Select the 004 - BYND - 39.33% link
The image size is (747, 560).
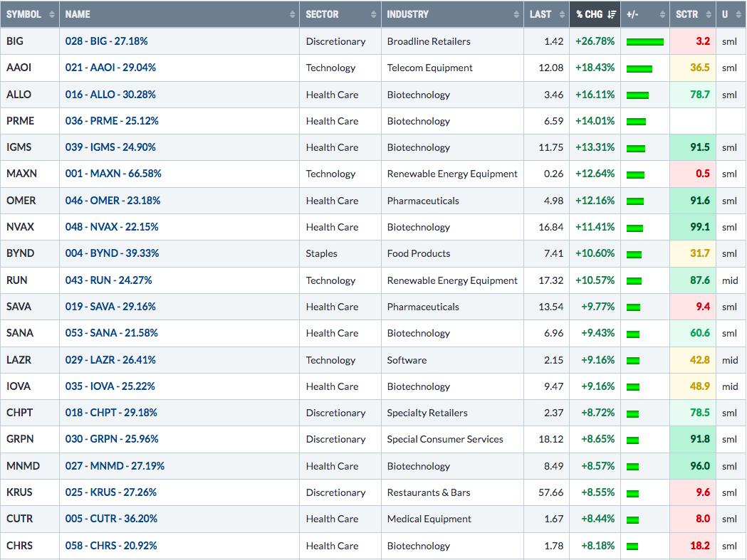(x=112, y=253)
